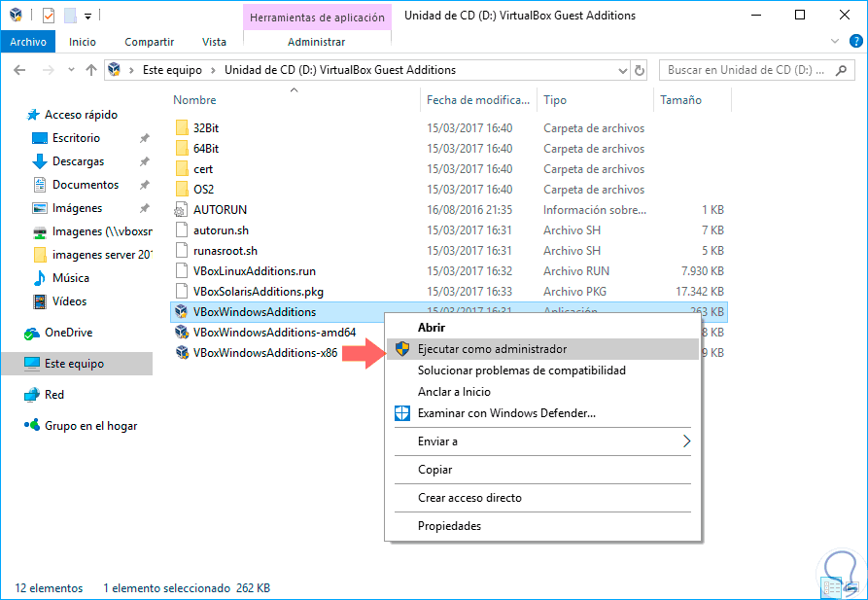Open the address bar history dropdown
The height and width of the screenshot is (600, 868).
point(623,70)
